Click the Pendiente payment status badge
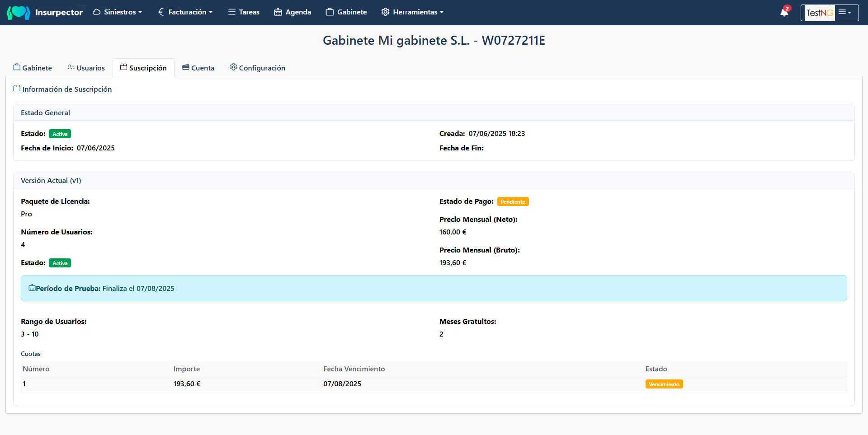This screenshot has width=868, height=435. [x=513, y=202]
